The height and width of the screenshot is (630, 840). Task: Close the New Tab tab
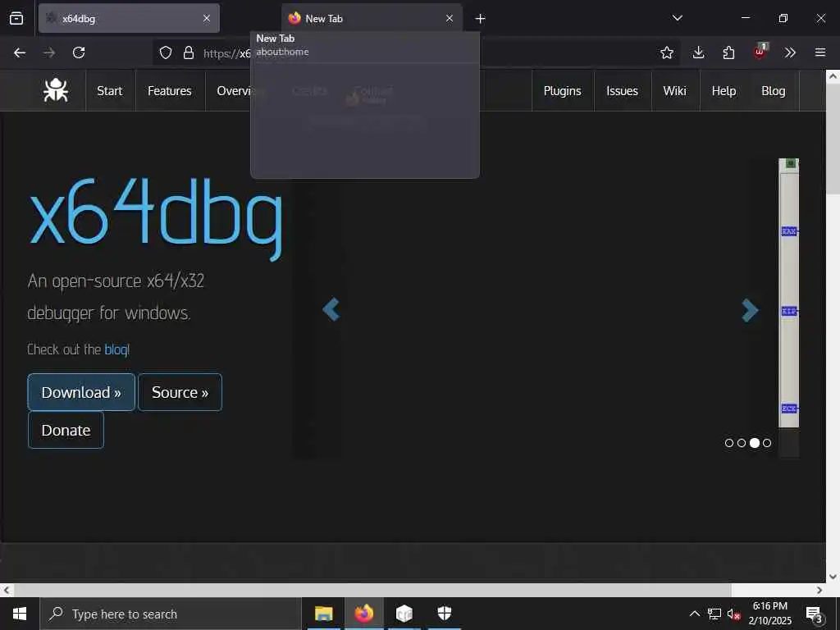pos(450,18)
